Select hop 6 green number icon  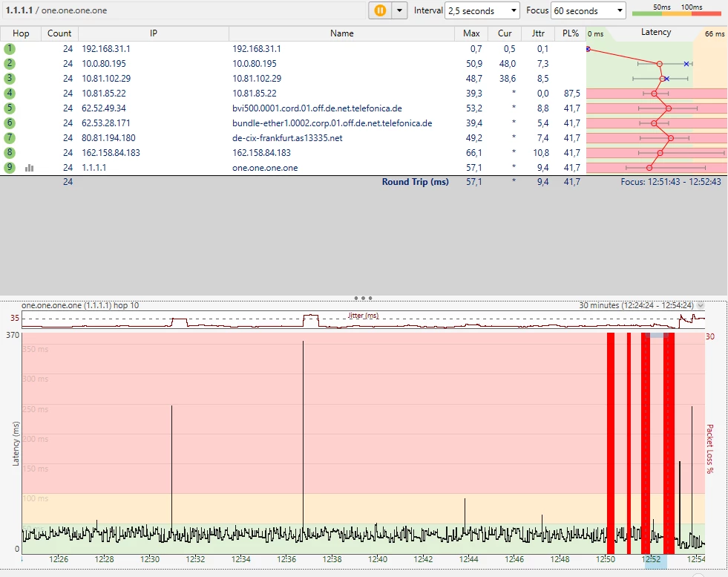point(10,123)
